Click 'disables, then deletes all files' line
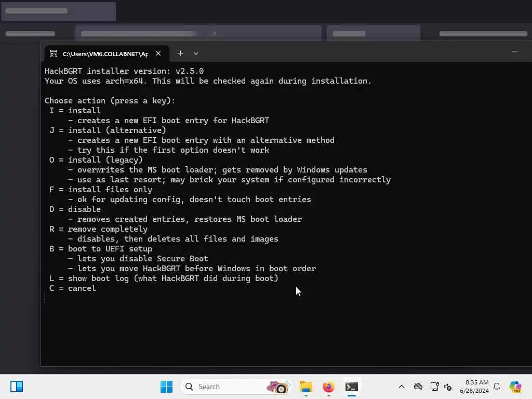This screenshot has width=532, height=399. [173, 239]
